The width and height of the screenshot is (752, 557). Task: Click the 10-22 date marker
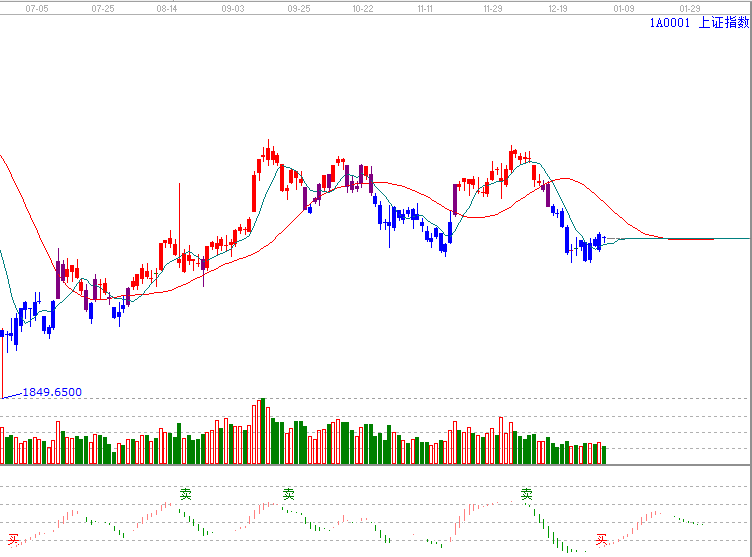363,7
